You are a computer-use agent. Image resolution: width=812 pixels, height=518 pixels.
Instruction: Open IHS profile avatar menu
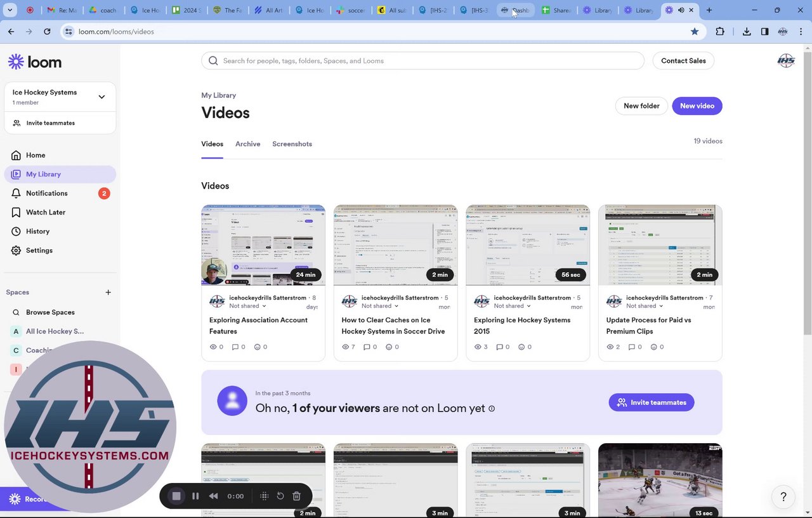coord(786,60)
